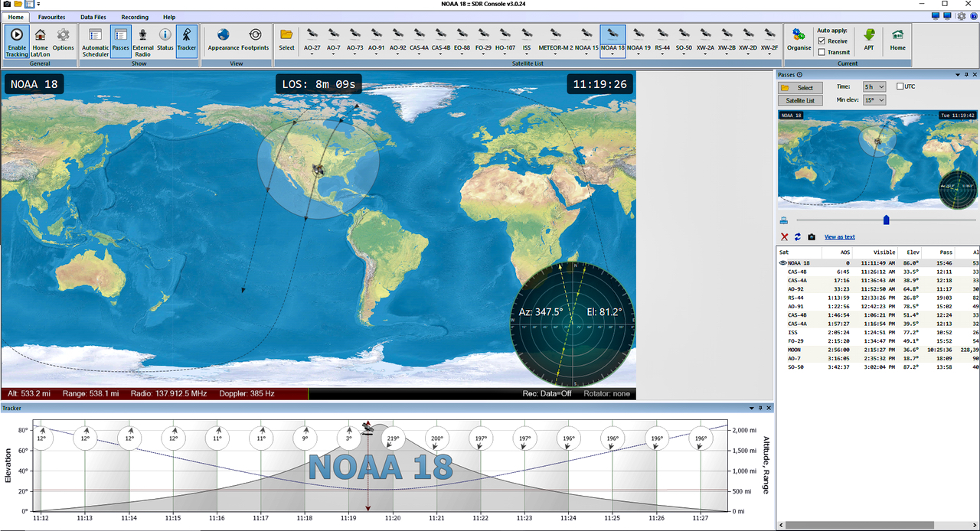Viewport: 980px width, 531px height.
Task: Open Home Lat/Lon settings
Action: click(40, 41)
